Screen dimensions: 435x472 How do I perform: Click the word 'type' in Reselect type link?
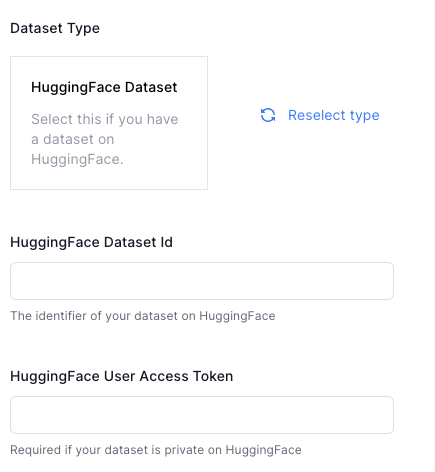tap(364, 116)
